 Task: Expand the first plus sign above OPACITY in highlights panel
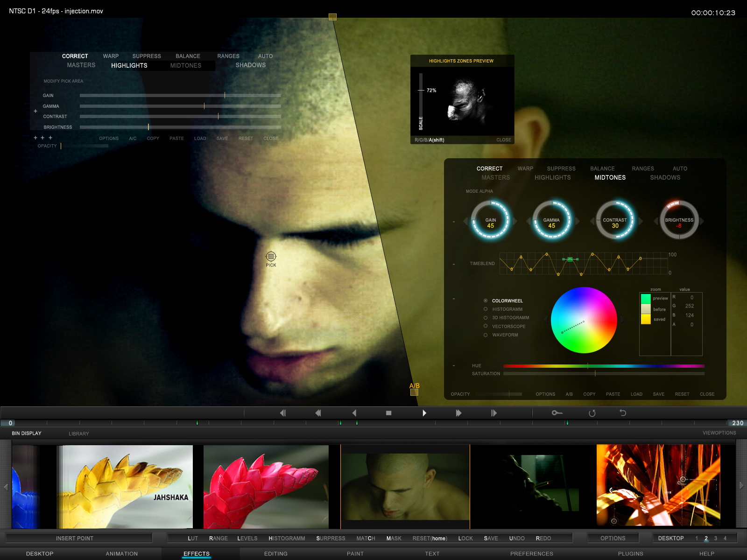pyautogui.click(x=35, y=138)
